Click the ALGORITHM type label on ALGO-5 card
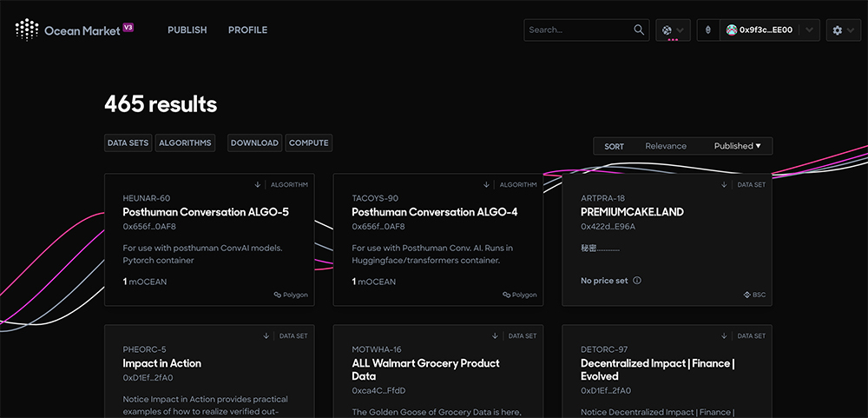Viewport: 868px width, 418px height. pyautogui.click(x=289, y=184)
